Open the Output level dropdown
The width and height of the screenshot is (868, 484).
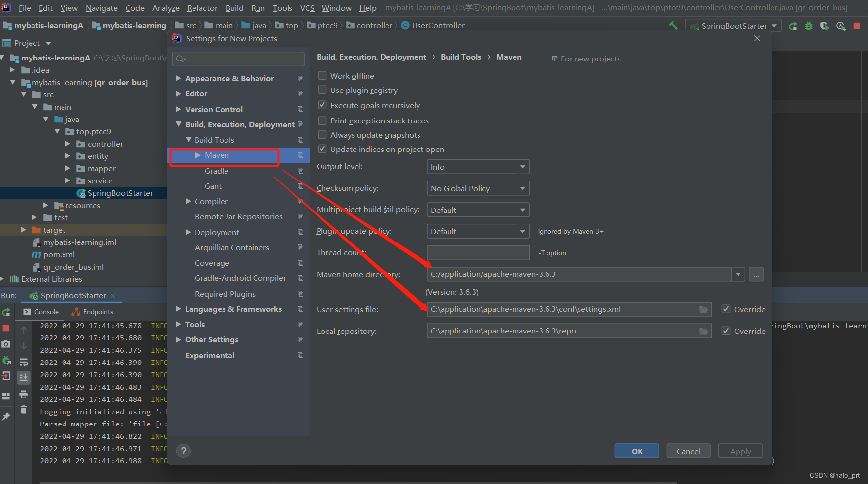point(478,167)
